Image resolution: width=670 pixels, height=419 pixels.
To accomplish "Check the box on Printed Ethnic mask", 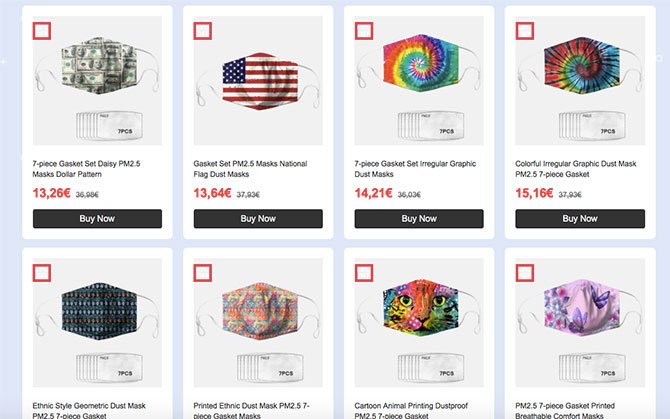I will pos(202,272).
